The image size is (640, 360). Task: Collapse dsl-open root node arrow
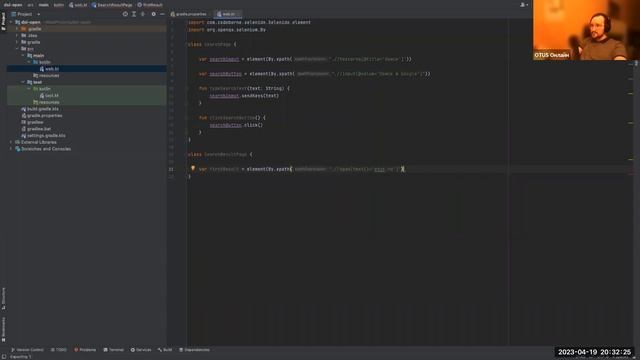pyautogui.click(x=11, y=22)
